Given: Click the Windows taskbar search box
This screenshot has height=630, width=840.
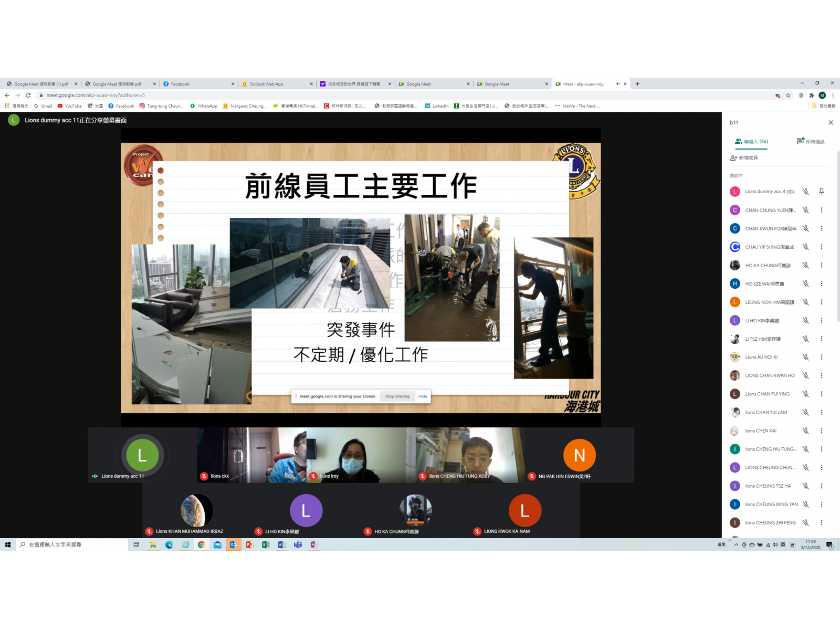Looking at the screenshot, I should [73, 545].
